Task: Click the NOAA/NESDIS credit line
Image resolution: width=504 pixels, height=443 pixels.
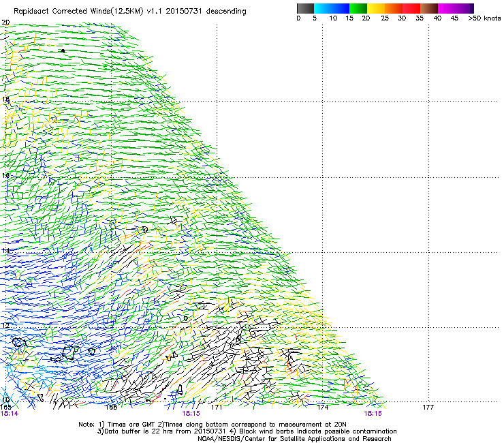Action: tap(294, 439)
